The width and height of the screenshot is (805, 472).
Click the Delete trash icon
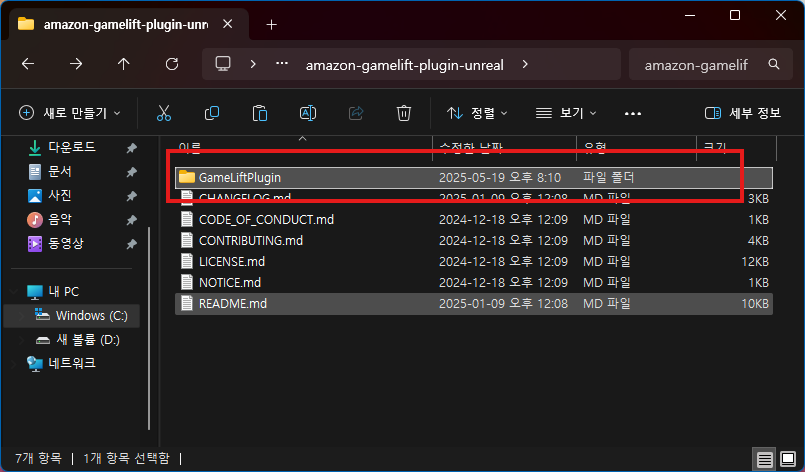404,113
